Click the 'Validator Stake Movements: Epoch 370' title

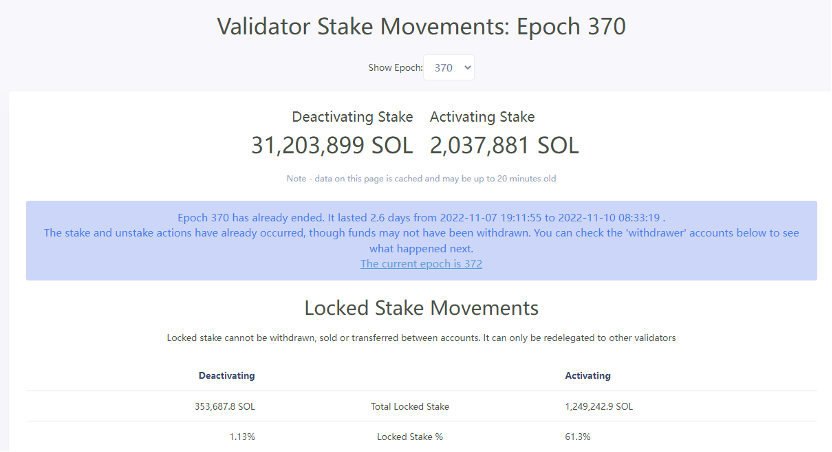(421, 26)
